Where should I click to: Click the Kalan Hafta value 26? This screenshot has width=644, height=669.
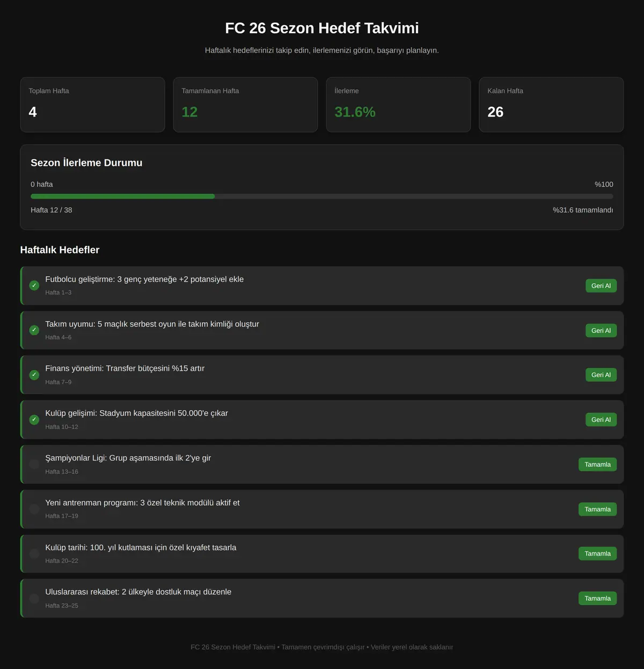495,112
